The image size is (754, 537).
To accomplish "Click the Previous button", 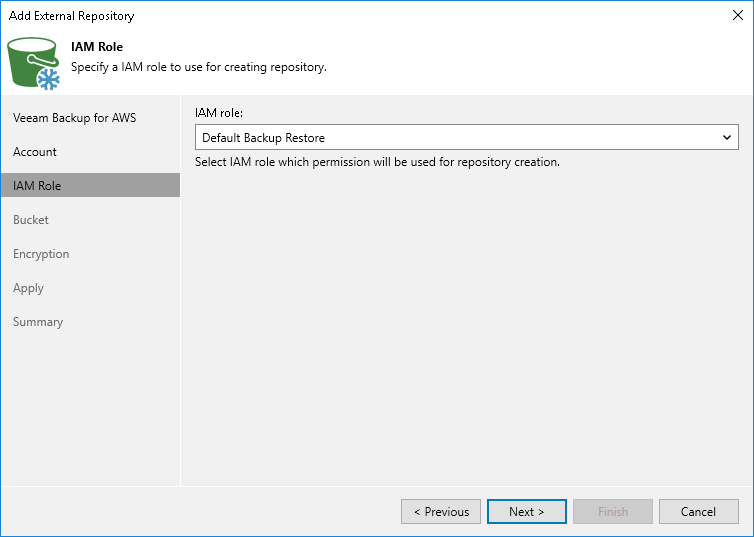I will click(441, 512).
